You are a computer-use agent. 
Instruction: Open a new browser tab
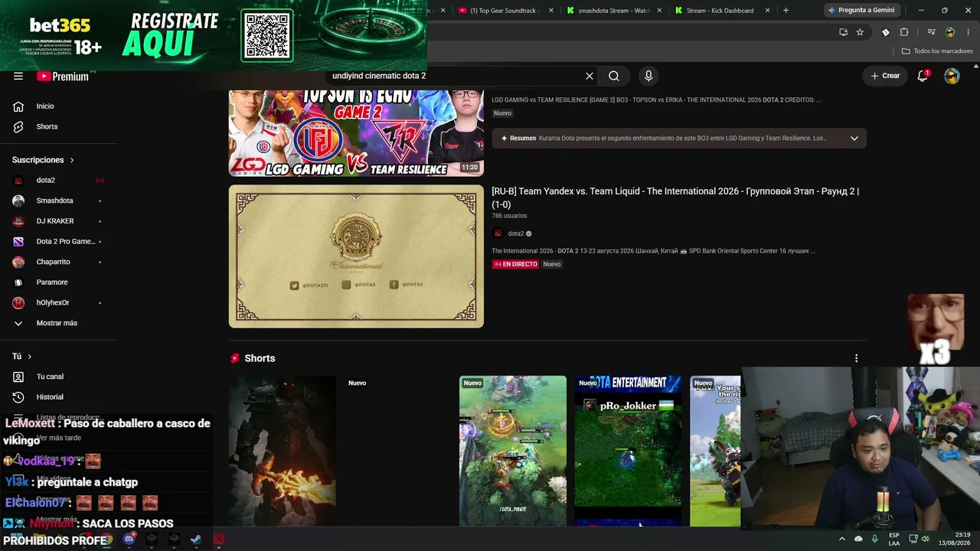pos(786,11)
